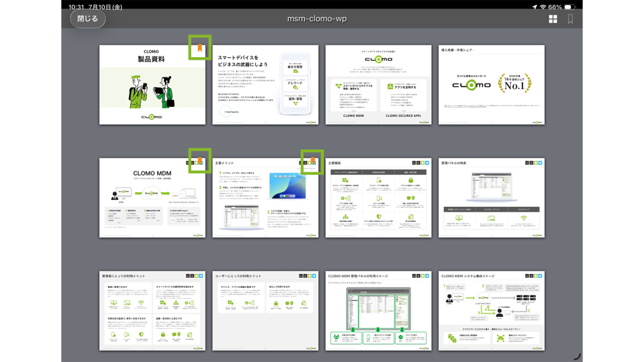Toggle bookmark on CLOMO 製品資料 cover page
Viewport: 644px width, 362px height.
[x=199, y=48]
